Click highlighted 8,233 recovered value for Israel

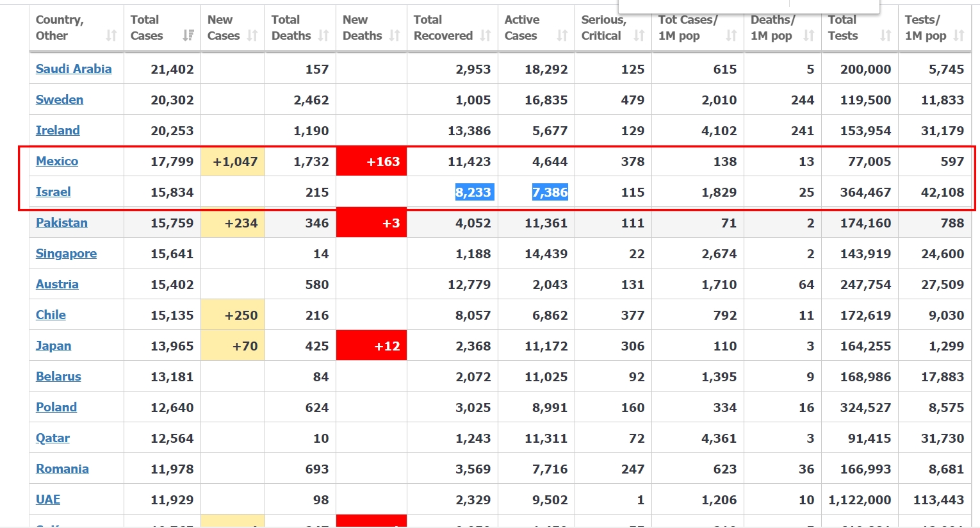pos(473,192)
